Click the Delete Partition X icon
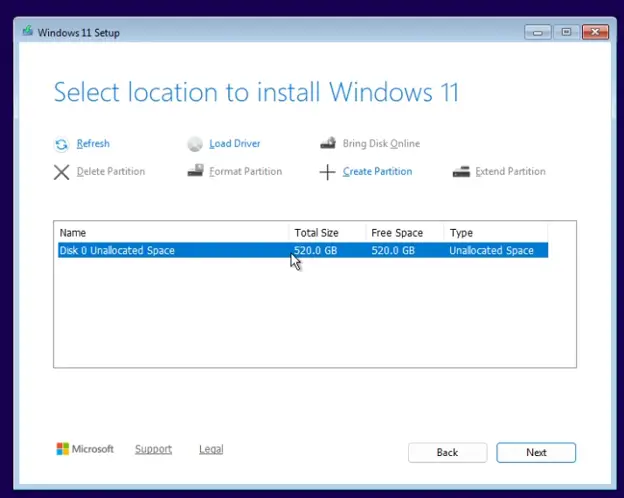The height and width of the screenshot is (498, 624). [61, 172]
